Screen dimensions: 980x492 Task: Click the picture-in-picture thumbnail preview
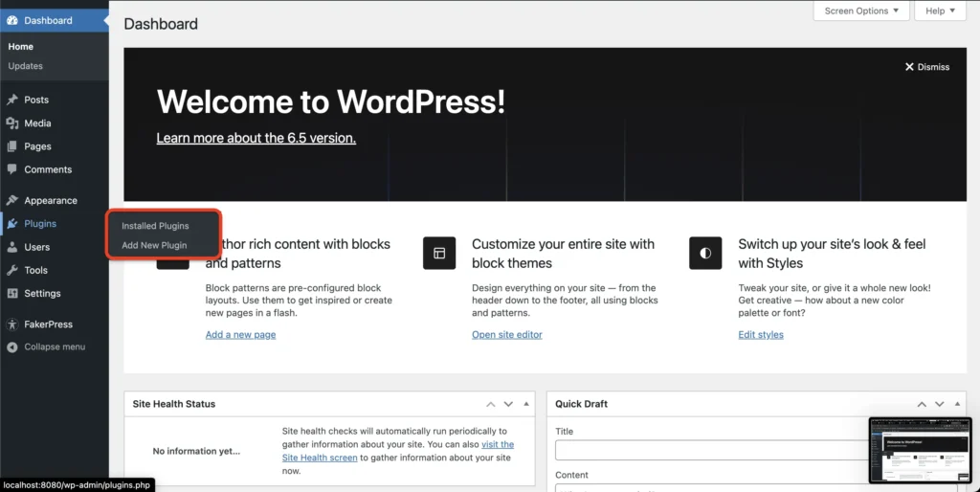pyautogui.click(x=919, y=449)
